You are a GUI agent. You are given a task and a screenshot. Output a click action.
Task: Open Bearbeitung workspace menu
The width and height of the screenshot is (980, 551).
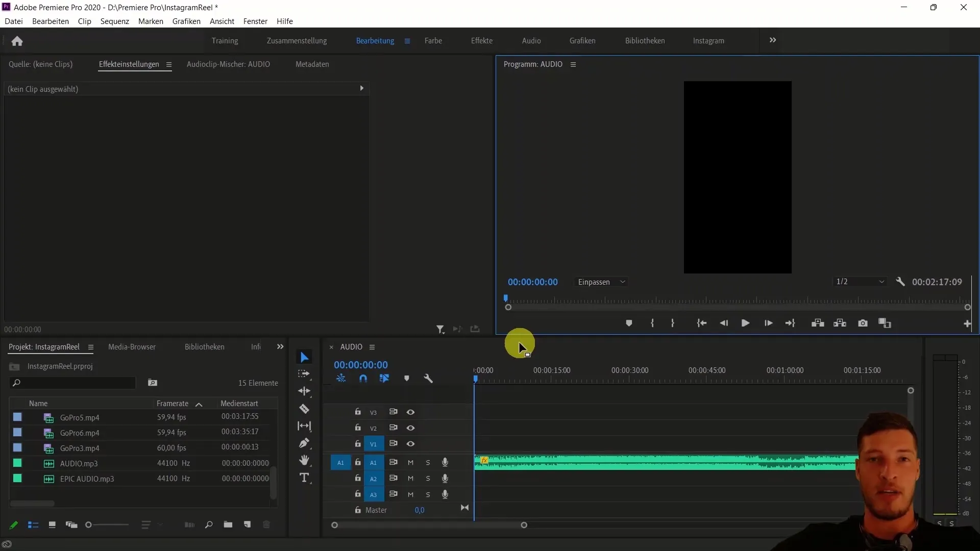[x=407, y=41]
